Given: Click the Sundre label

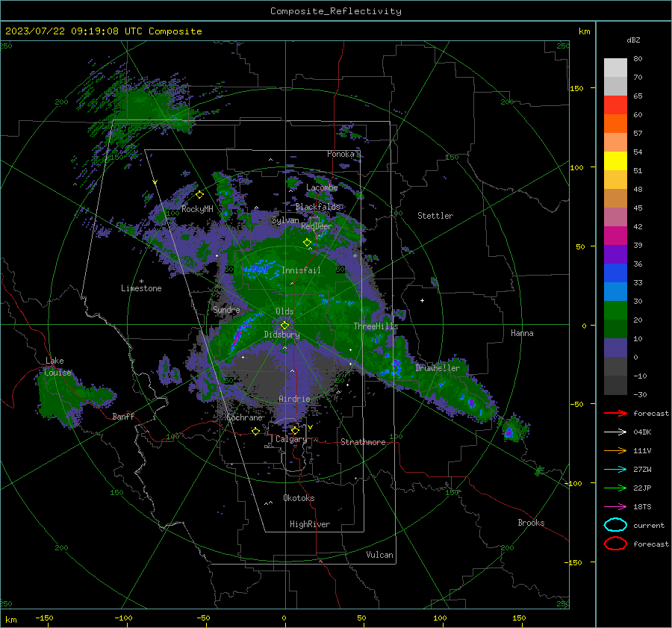Looking at the screenshot, I should pyautogui.click(x=226, y=309).
